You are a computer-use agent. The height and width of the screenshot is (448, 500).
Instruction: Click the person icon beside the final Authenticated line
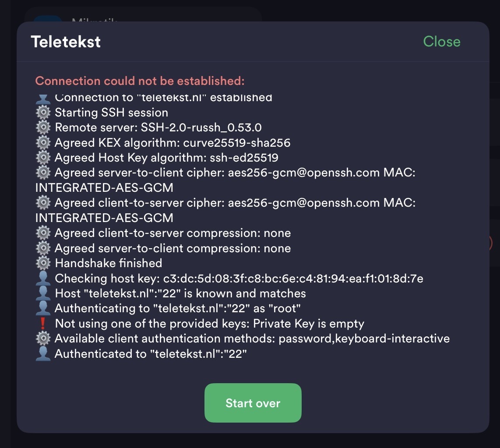(x=42, y=354)
